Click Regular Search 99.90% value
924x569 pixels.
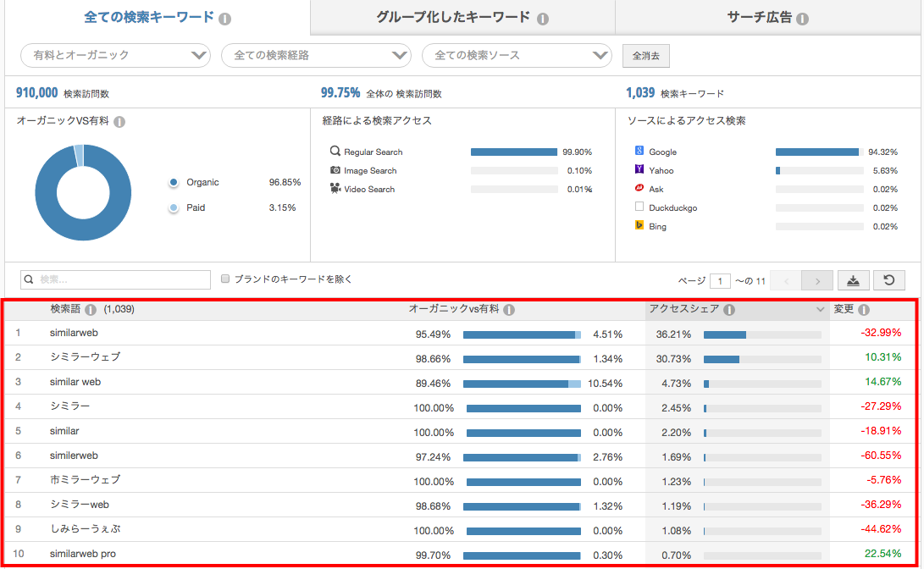point(577,152)
